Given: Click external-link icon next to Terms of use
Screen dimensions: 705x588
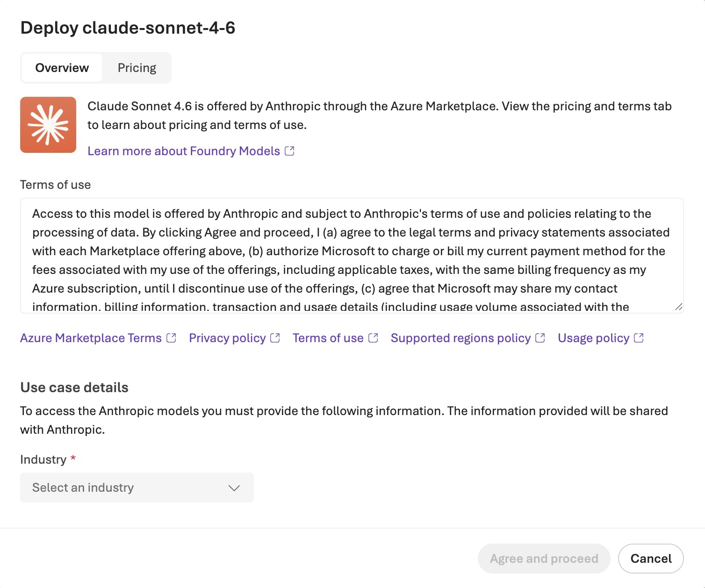Looking at the screenshot, I should 373,338.
